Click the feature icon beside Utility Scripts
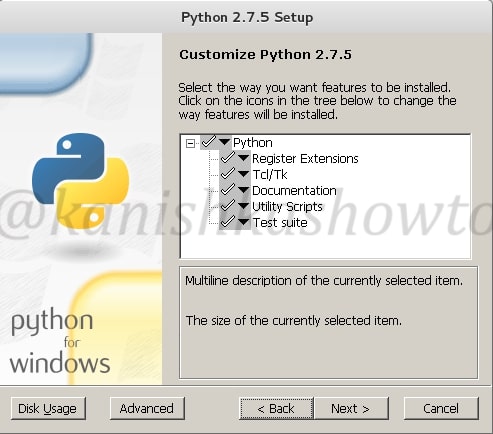Screen dimensions: 493x434 pos(235,206)
